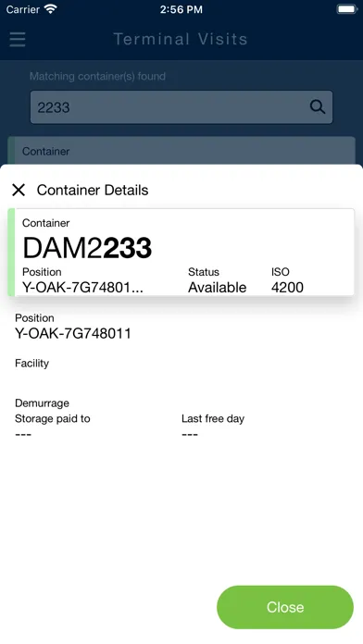Viewport: 363px width, 644px height.
Task: Select the DAM2233 container card
Action: [181, 253]
